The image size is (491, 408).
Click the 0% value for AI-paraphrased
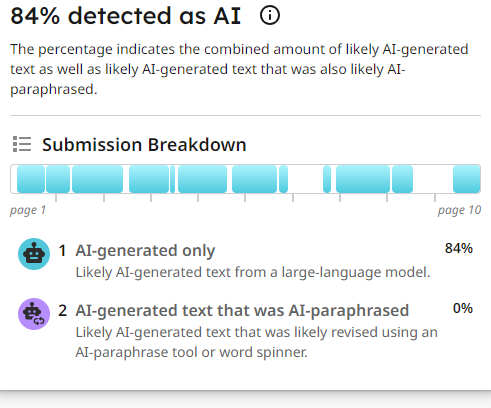click(x=463, y=308)
